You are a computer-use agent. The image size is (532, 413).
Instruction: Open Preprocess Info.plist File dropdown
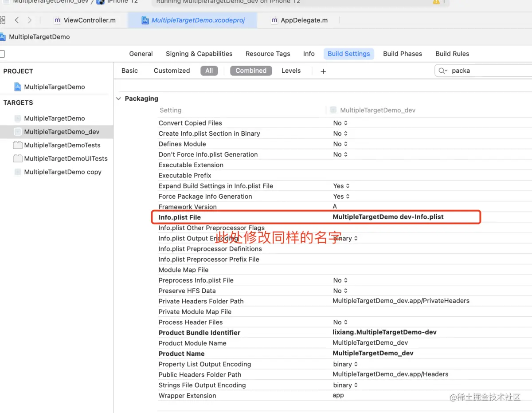click(340, 280)
